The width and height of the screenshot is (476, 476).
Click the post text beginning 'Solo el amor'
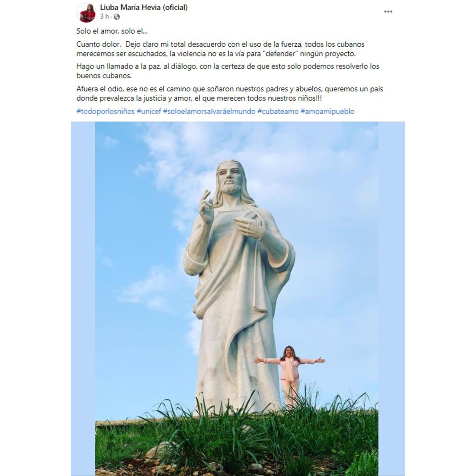click(x=112, y=31)
